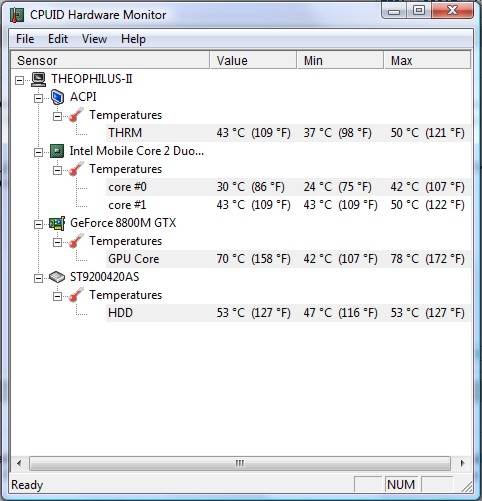Click the GeForce 8800M GTX graphics card icon
This screenshot has width=482, height=501.
(57, 223)
